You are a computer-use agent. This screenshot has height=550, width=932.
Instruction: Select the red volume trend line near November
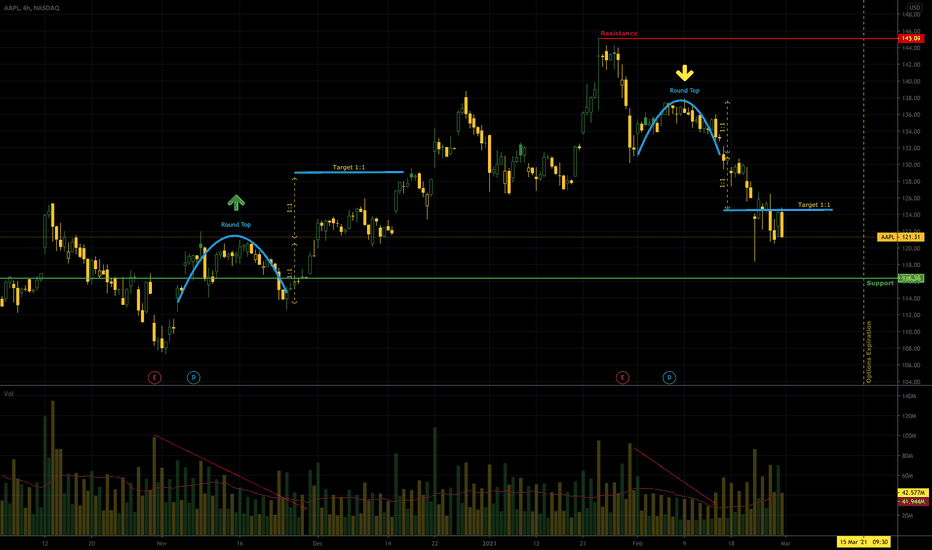pos(231,473)
